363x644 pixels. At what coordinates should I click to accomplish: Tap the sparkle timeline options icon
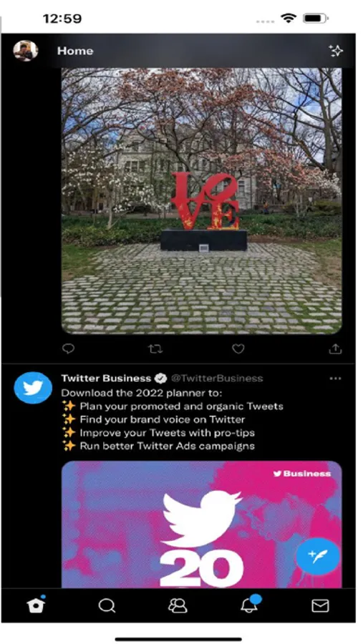336,51
